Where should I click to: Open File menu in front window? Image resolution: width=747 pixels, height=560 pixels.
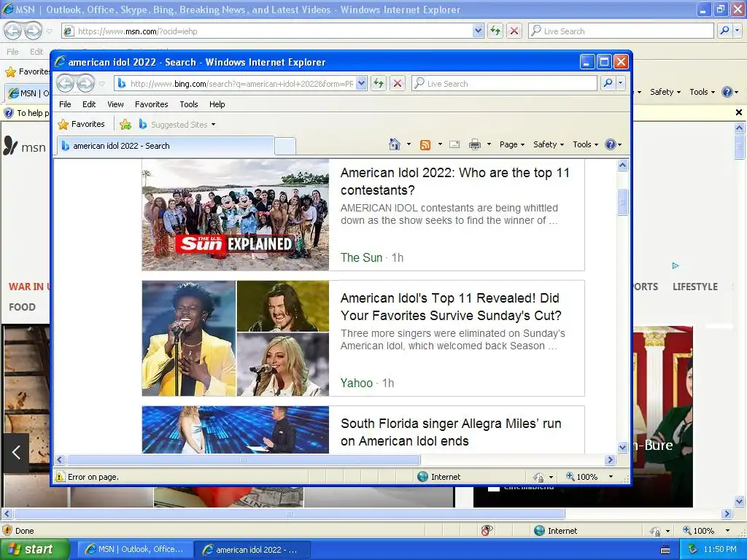65,104
